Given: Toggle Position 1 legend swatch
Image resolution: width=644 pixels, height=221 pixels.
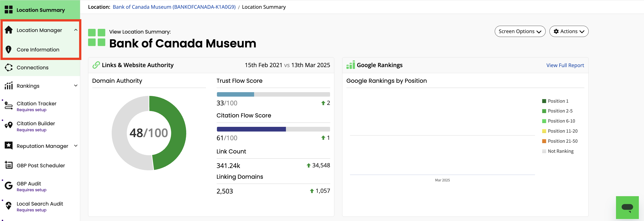Looking at the screenshot, I should pyautogui.click(x=544, y=101).
